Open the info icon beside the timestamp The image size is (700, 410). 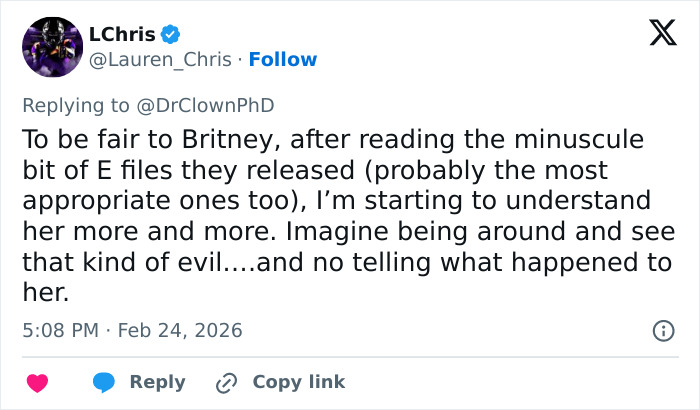[x=661, y=330]
